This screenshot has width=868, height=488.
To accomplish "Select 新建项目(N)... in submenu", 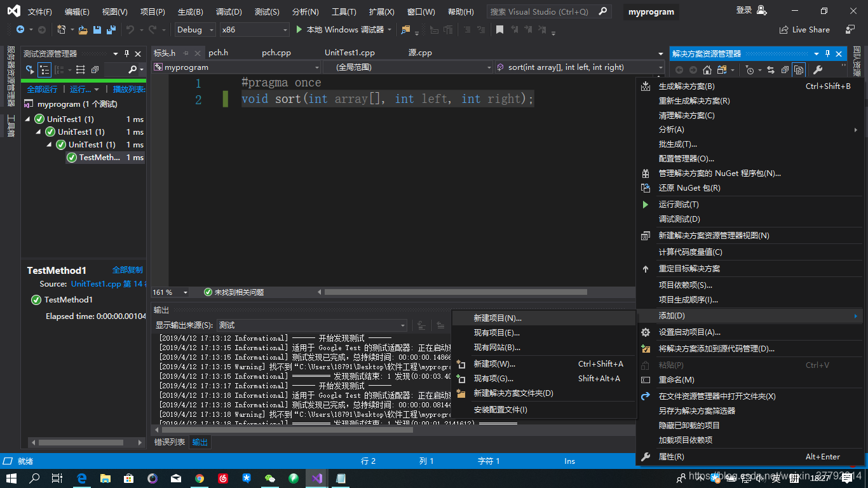I will pos(543,318).
